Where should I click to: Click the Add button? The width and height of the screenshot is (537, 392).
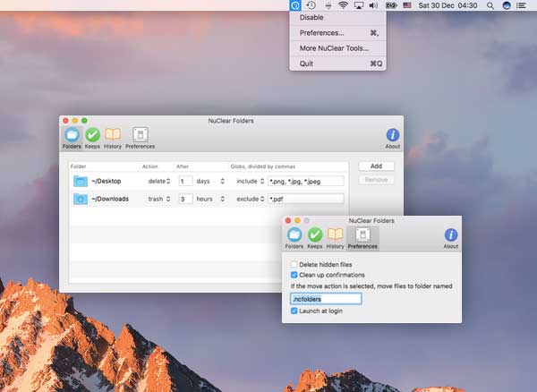377,166
